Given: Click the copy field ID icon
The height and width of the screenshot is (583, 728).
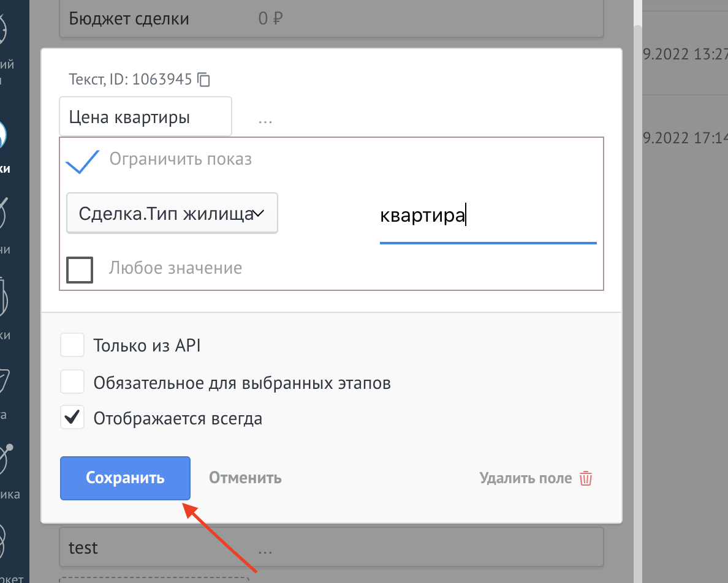Looking at the screenshot, I should pyautogui.click(x=204, y=80).
